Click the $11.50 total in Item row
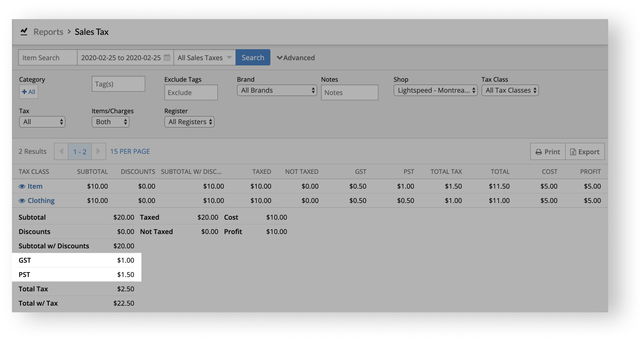This screenshot has height=341, width=644. (499, 186)
